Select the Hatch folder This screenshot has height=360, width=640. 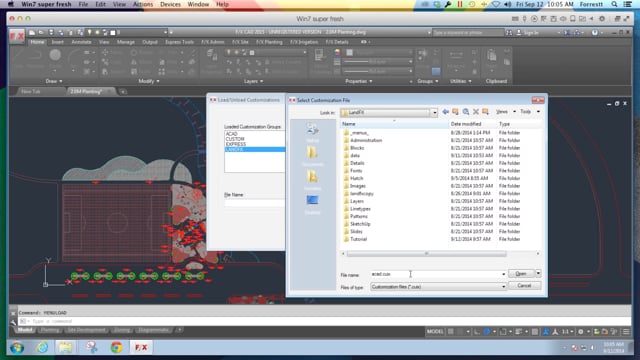(356, 178)
